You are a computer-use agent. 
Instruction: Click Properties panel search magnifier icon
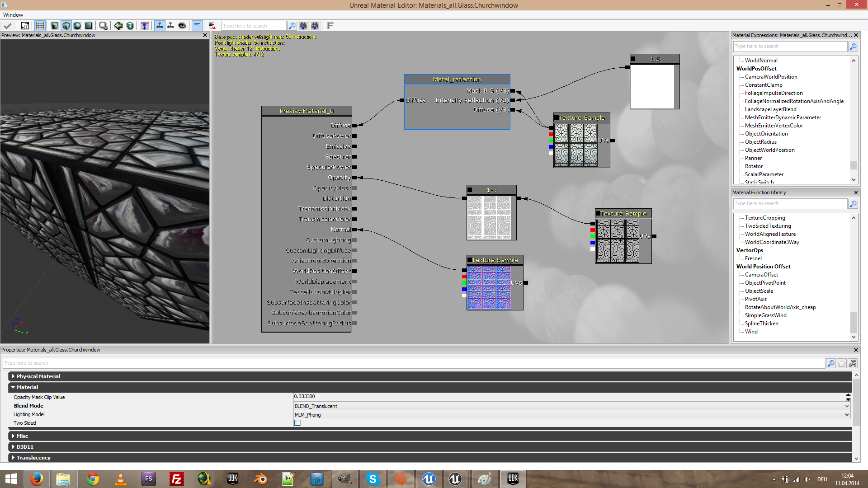pos(830,363)
